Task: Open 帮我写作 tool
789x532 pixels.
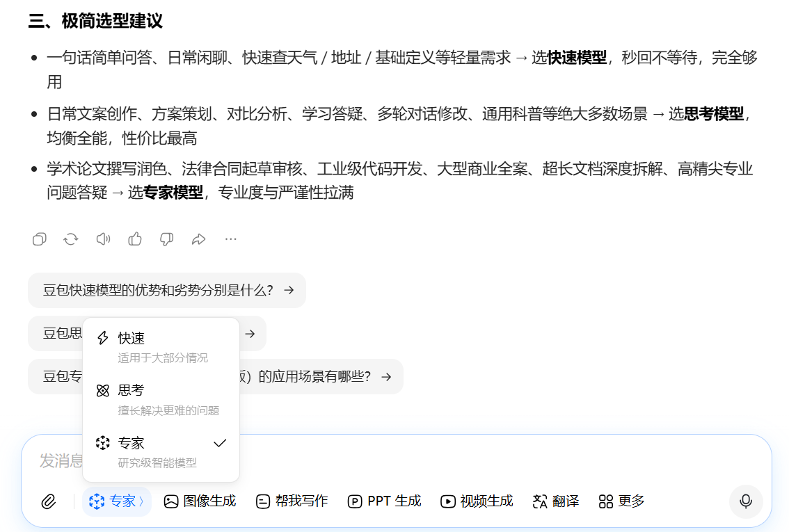Action: [x=292, y=501]
